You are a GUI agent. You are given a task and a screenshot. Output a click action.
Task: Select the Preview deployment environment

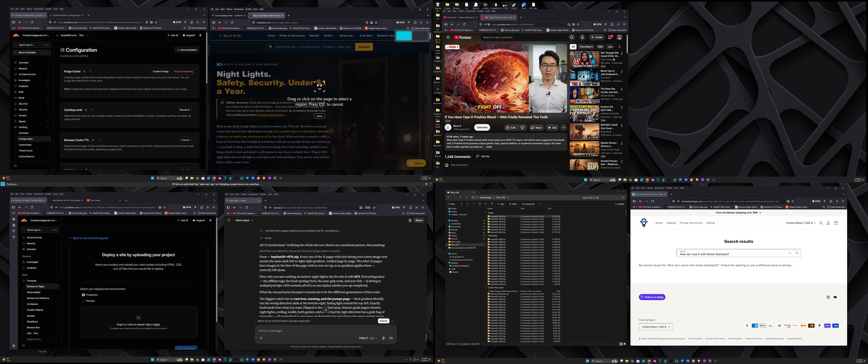tap(83, 301)
